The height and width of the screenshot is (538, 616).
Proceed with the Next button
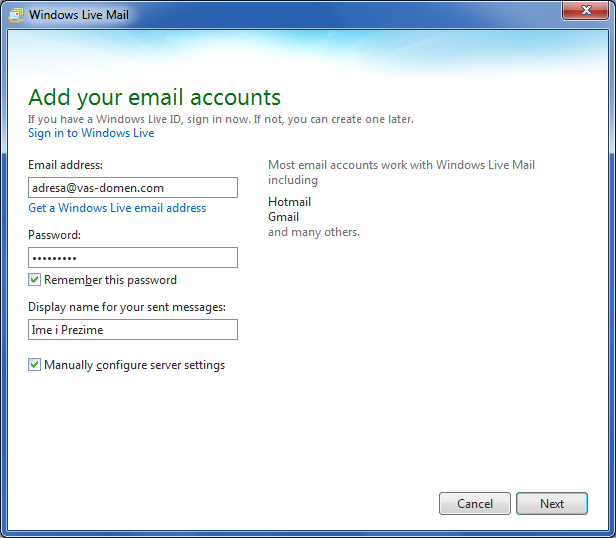(552, 503)
